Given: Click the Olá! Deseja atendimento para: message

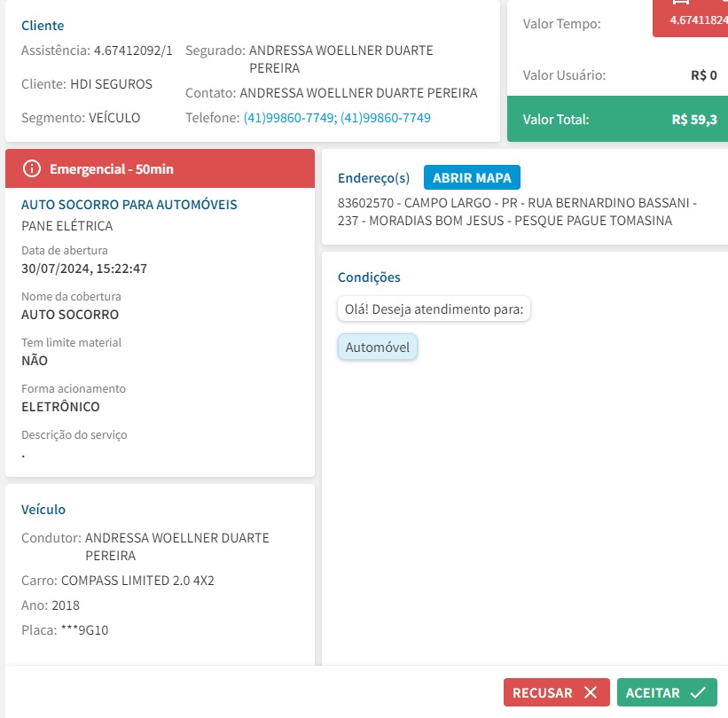Looking at the screenshot, I should point(434,309).
